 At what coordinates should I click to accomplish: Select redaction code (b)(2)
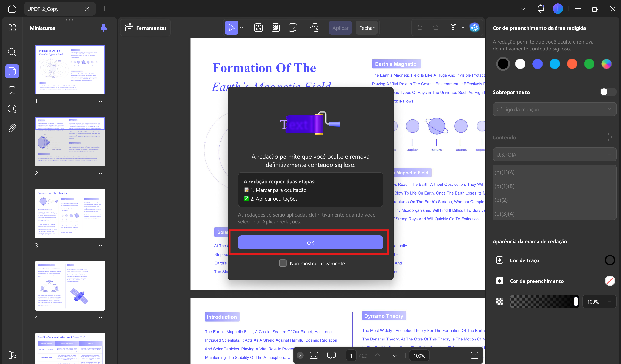pyautogui.click(x=554, y=200)
